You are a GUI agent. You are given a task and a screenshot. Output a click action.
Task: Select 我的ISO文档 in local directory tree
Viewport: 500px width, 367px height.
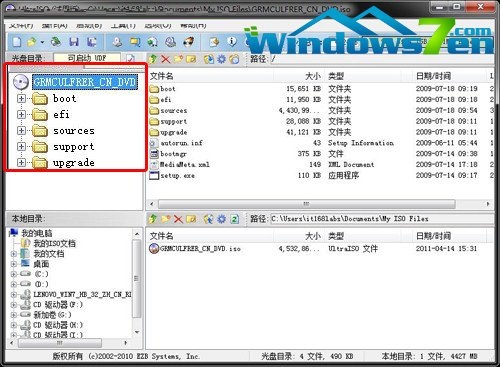54,244
